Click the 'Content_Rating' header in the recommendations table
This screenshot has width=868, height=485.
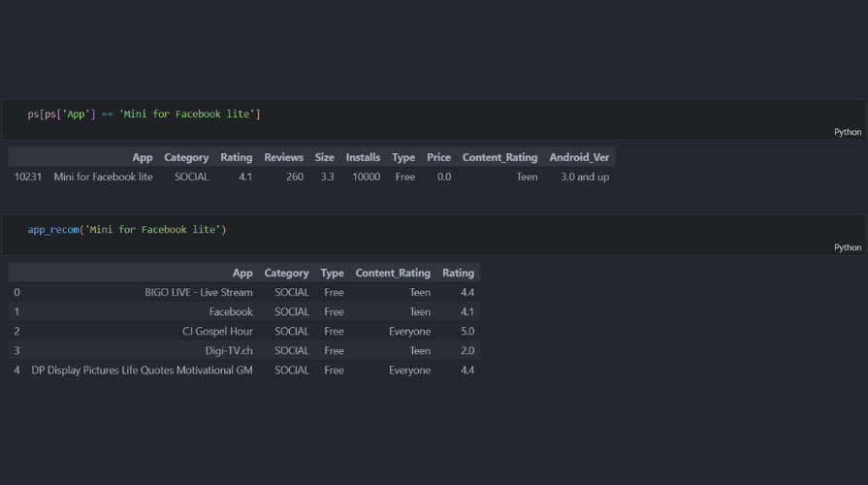coord(393,273)
